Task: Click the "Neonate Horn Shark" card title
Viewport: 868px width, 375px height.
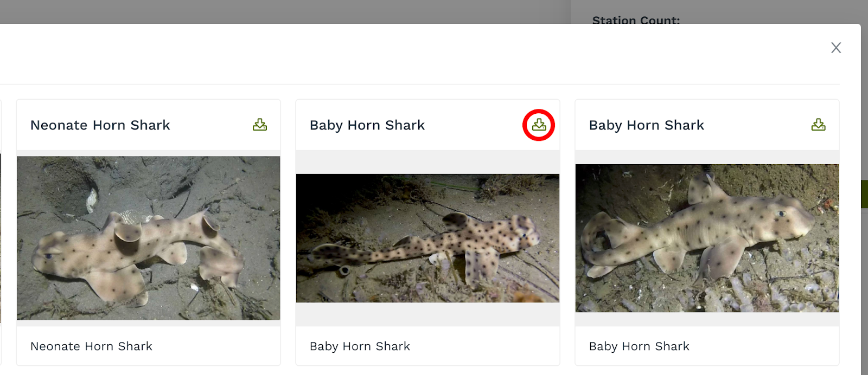Action: point(100,125)
